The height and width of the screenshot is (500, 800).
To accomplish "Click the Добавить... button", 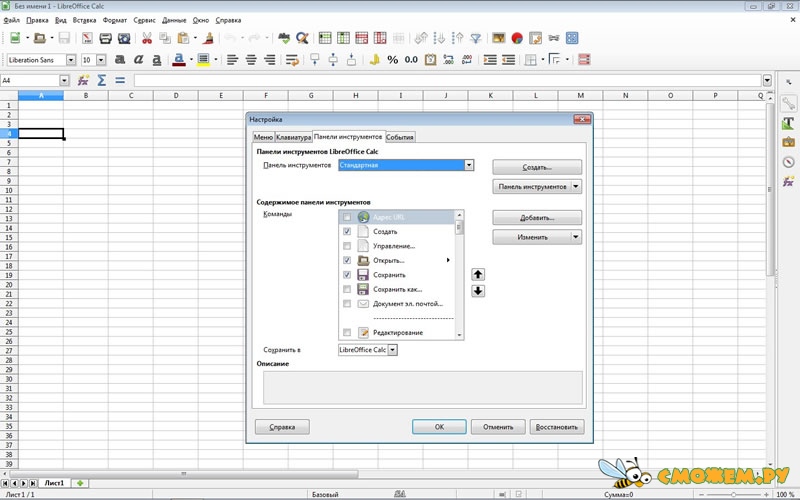I will pyautogui.click(x=537, y=218).
